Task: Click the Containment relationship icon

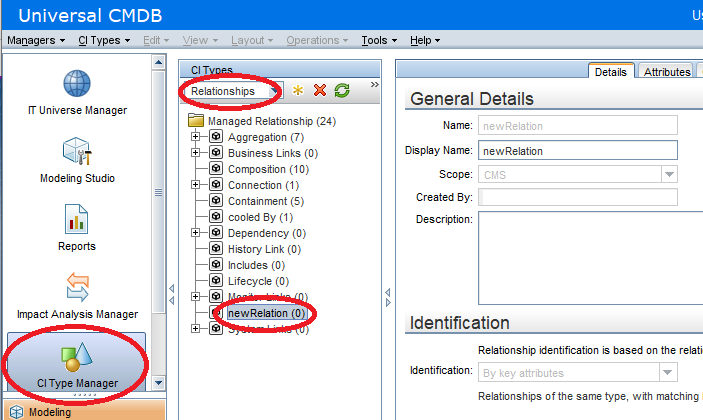Action: tap(216, 200)
